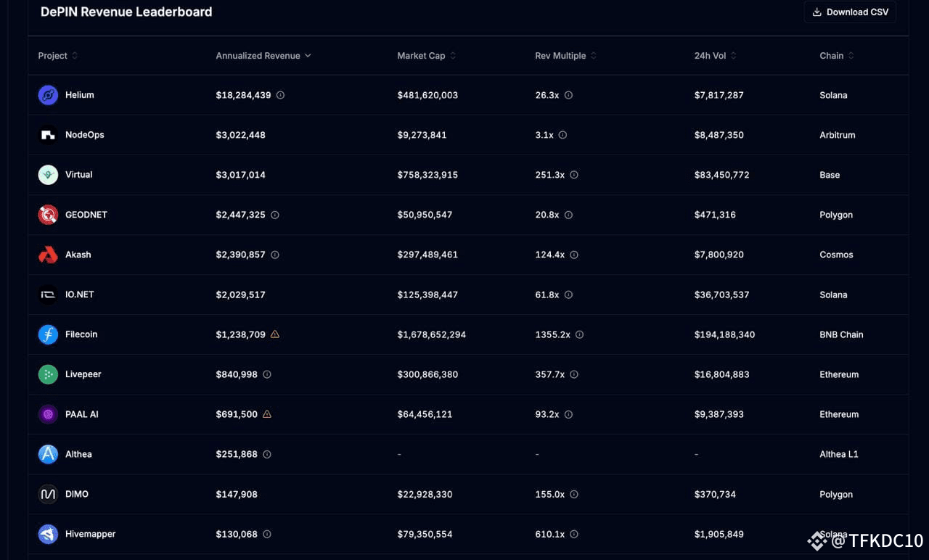Image resolution: width=929 pixels, height=560 pixels.
Task: Click the Hivemapper logo icon
Action: point(48,534)
